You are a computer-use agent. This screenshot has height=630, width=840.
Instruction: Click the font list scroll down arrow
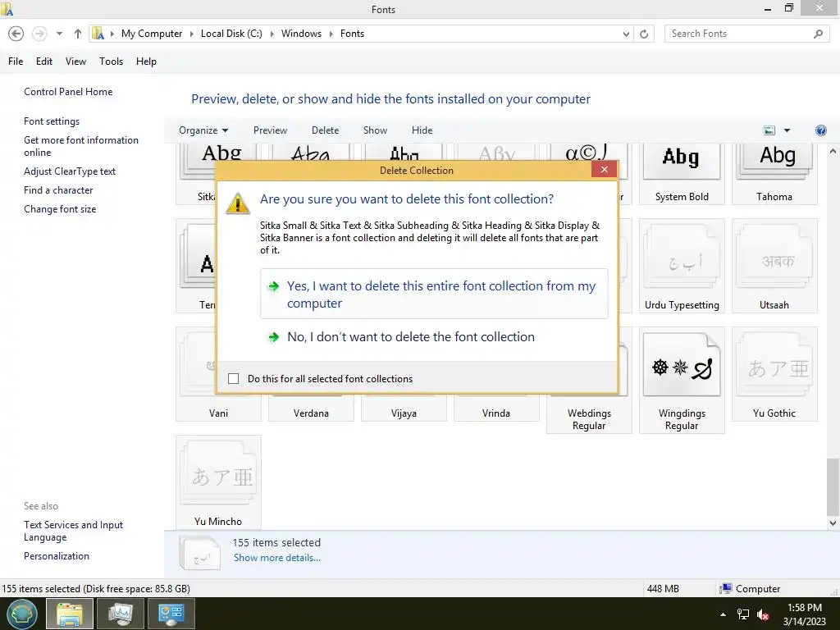click(833, 523)
